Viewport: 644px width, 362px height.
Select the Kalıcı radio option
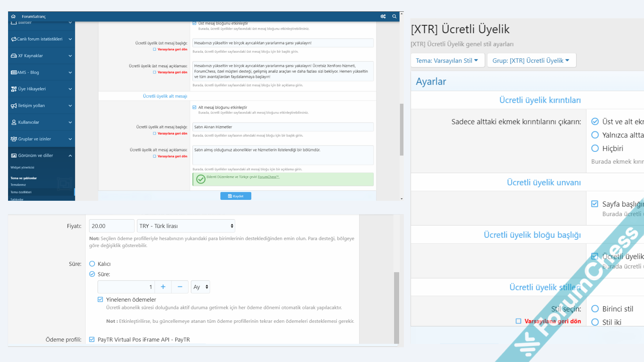92,264
